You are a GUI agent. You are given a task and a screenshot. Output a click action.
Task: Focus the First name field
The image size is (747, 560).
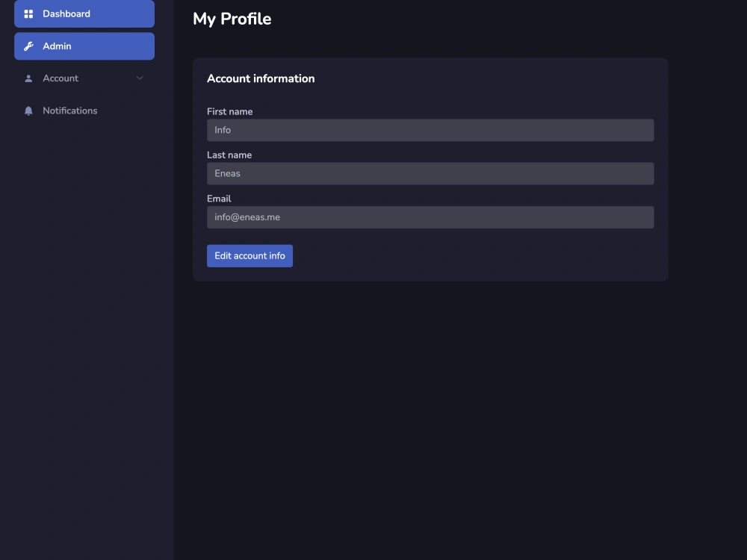(430, 130)
